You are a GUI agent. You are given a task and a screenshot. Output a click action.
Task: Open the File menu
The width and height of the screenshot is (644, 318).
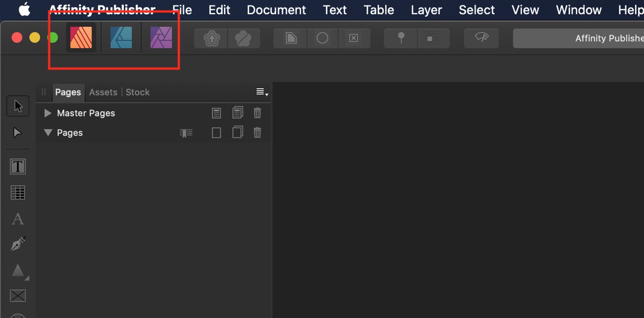coord(182,10)
